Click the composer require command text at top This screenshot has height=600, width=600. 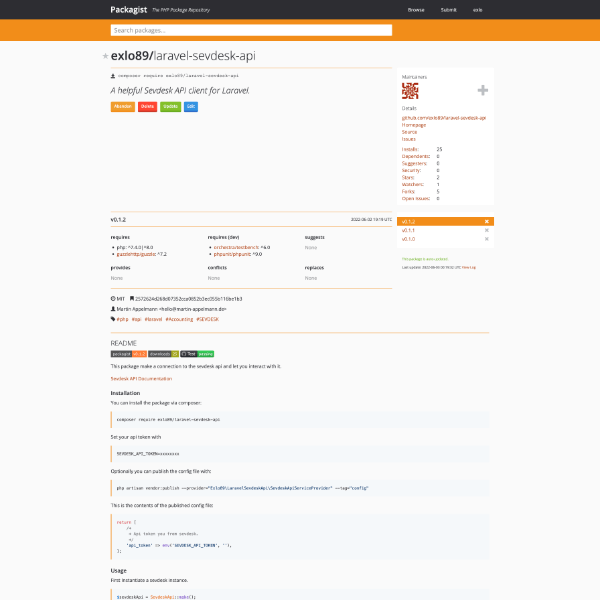(x=178, y=76)
